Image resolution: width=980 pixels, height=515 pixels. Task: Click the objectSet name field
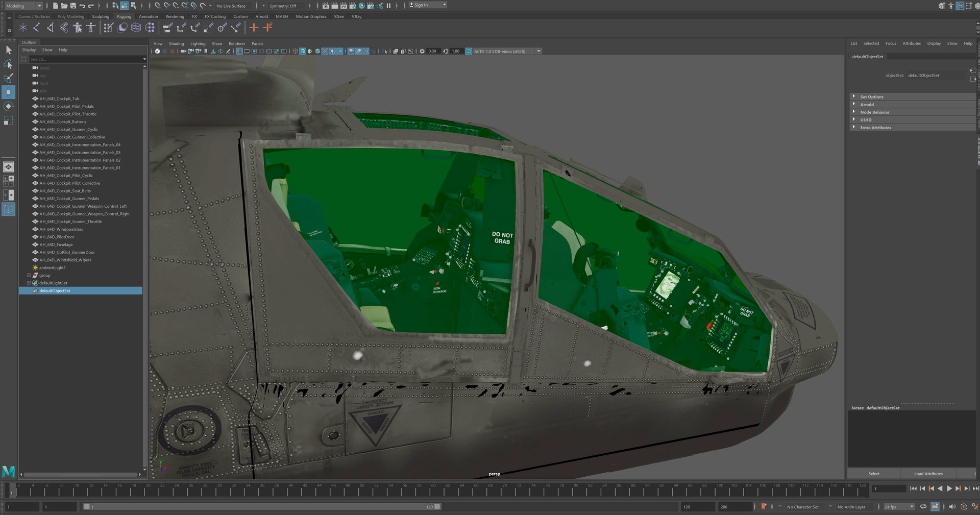[x=936, y=75]
